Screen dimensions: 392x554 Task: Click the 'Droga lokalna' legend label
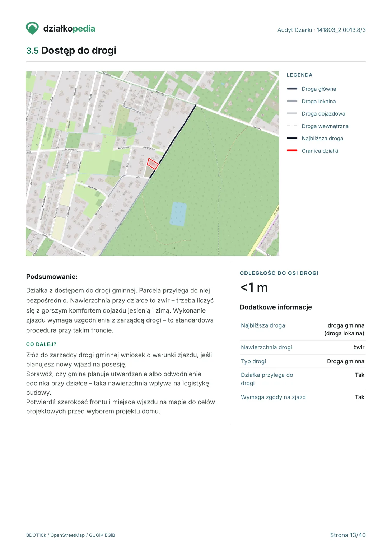(x=319, y=102)
